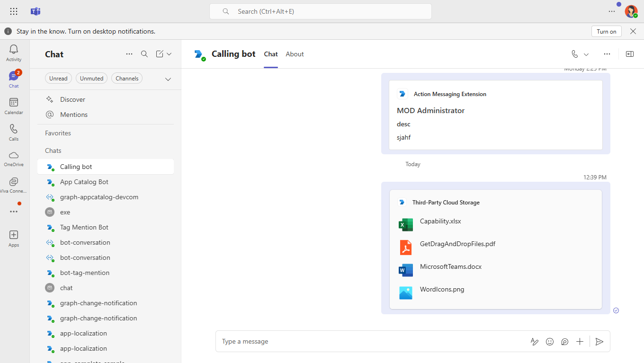Open OneDrive in the left rail

coord(14,159)
